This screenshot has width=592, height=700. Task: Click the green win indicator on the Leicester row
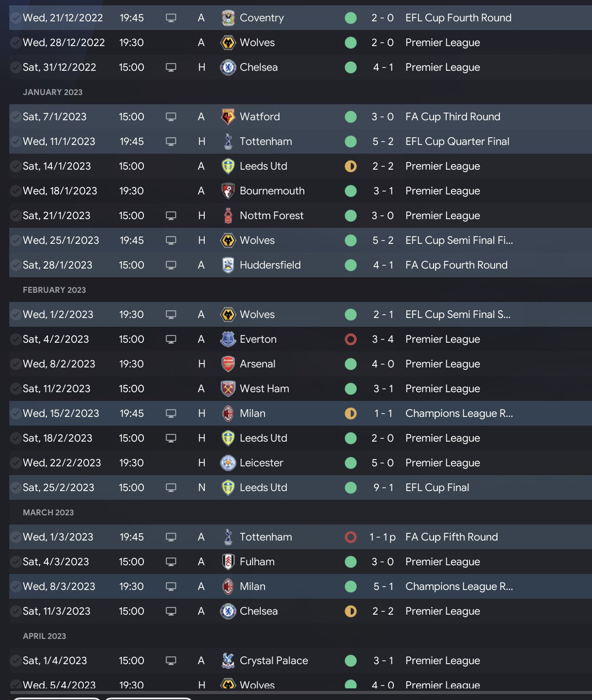coord(351,463)
